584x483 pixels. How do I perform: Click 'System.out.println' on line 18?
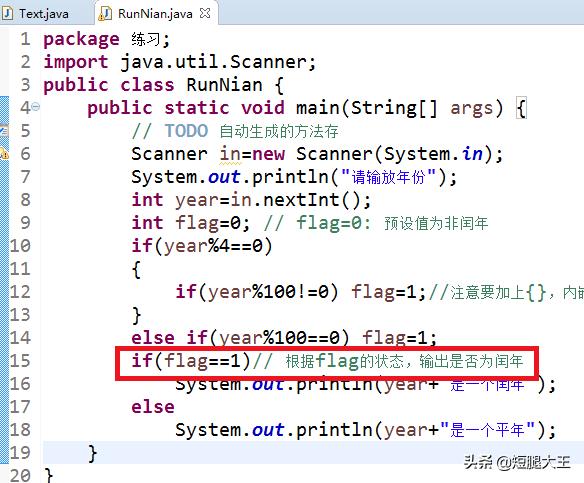274,429
